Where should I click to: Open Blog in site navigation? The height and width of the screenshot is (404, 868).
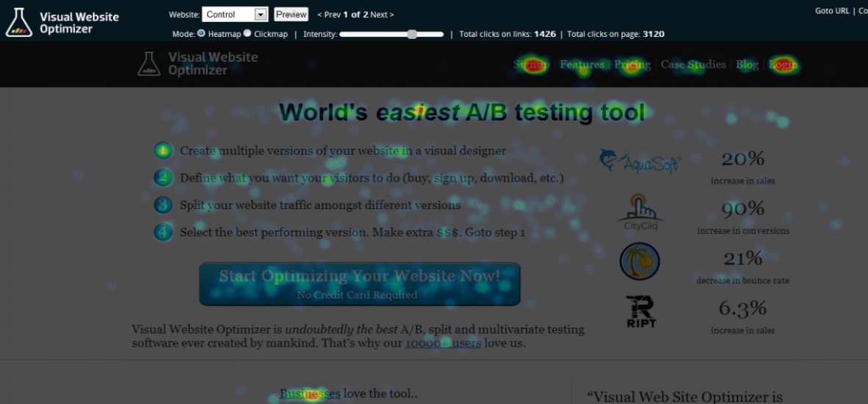(747, 65)
